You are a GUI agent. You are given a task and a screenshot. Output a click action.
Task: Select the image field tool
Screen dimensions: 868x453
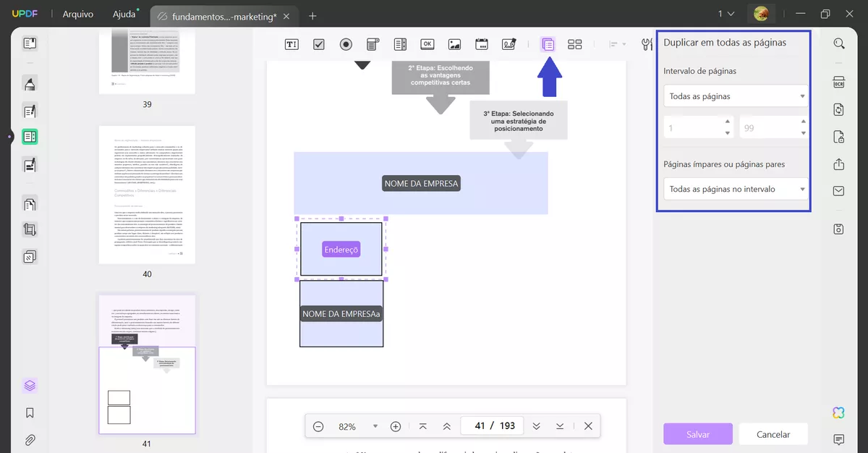click(454, 44)
